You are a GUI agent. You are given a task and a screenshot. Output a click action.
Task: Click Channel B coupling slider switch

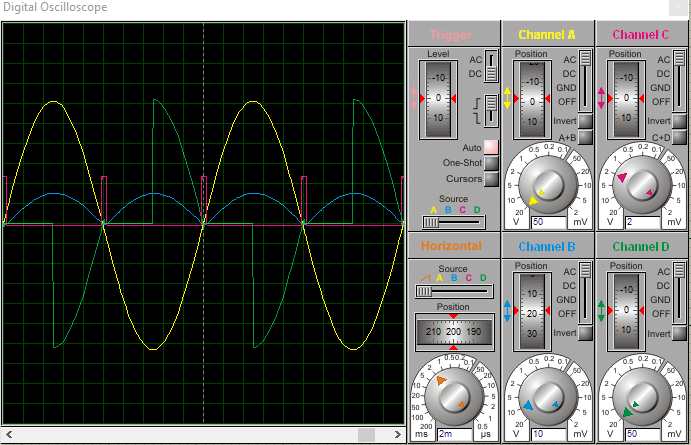coord(585,293)
